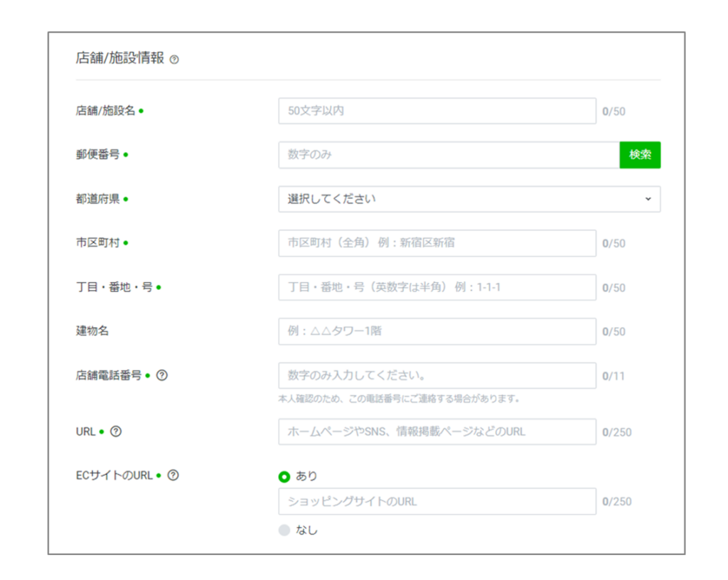This screenshot has width=728, height=580.
Task: Click the あり radio label text
Action: pyautogui.click(x=306, y=476)
